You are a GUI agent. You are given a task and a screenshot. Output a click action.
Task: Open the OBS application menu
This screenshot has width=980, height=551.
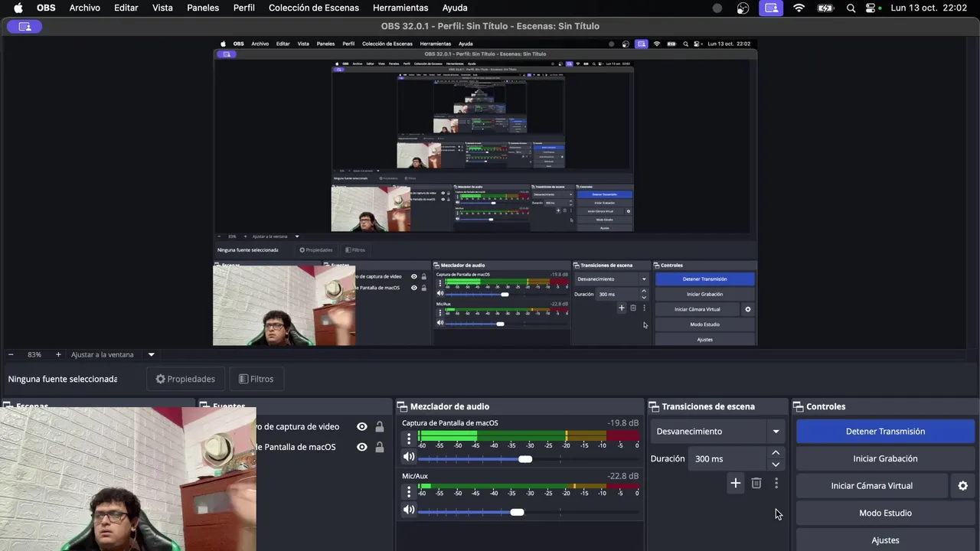coord(46,8)
